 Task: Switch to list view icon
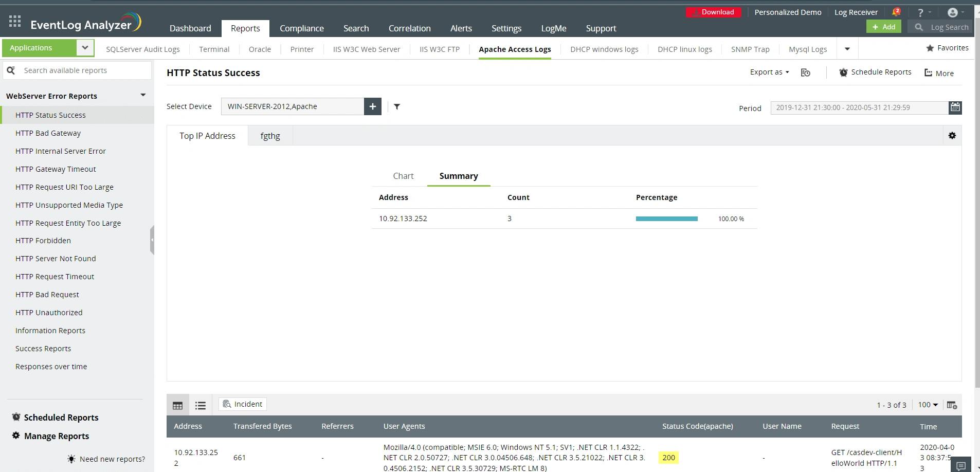point(201,405)
